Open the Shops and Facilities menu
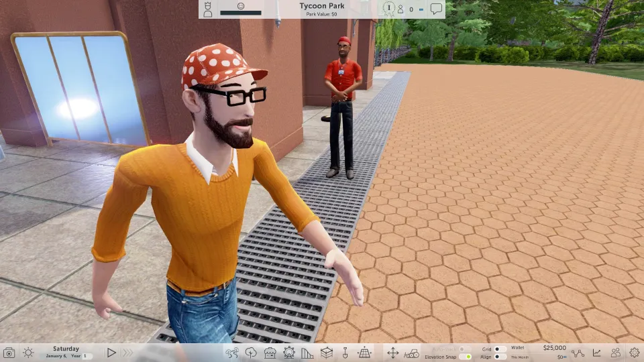 coord(270,353)
